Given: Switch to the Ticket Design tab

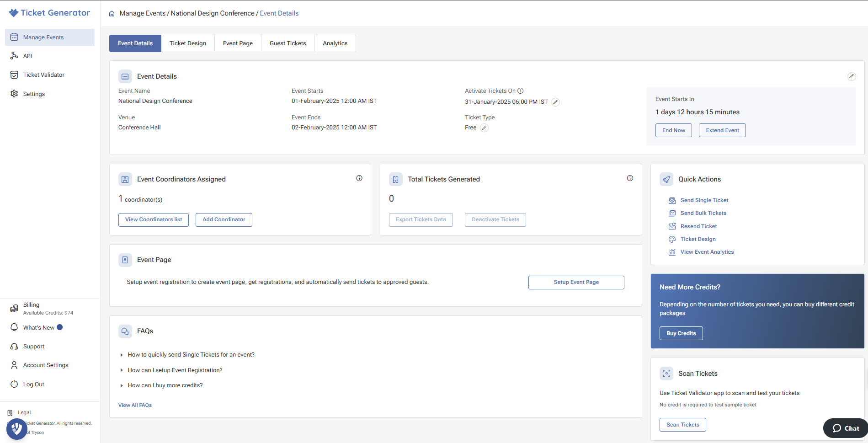Looking at the screenshot, I should (x=188, y=43).
